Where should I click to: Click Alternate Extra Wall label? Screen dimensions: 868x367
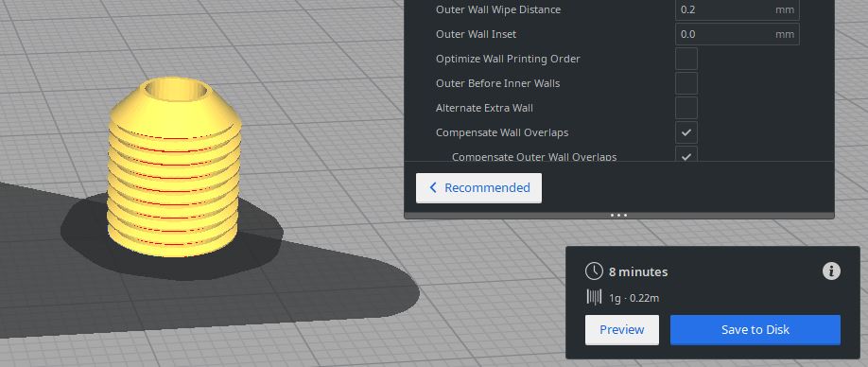pyautogui.click(x=484, y=108)
